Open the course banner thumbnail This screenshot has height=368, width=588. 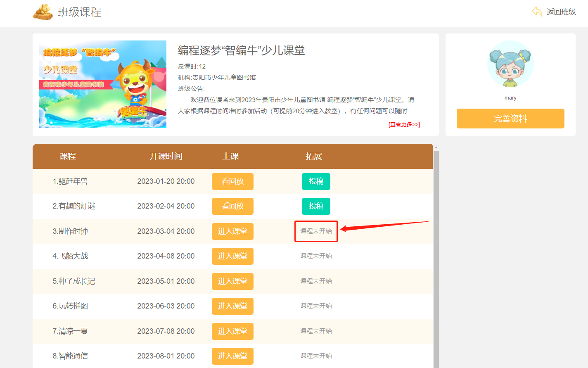[103, 84]
